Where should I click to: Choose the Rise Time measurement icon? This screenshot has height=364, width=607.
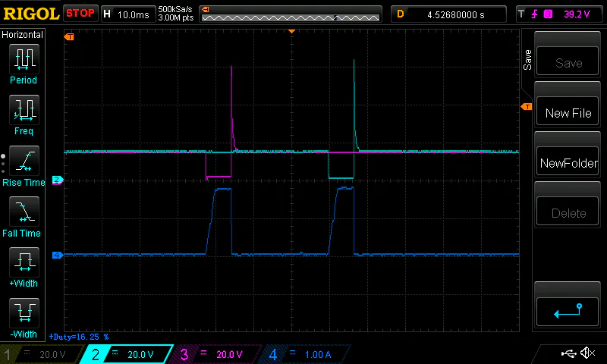tap(23, 162)
